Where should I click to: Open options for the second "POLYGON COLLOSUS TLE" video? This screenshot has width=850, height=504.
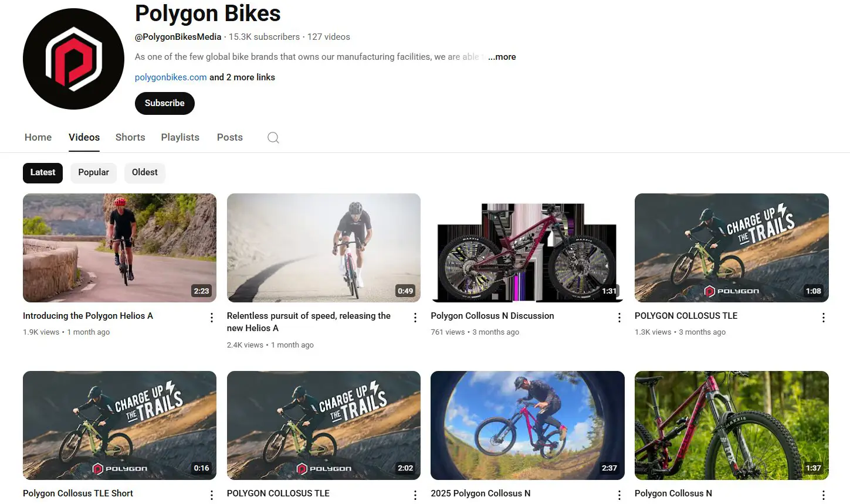tap(415, 495)
